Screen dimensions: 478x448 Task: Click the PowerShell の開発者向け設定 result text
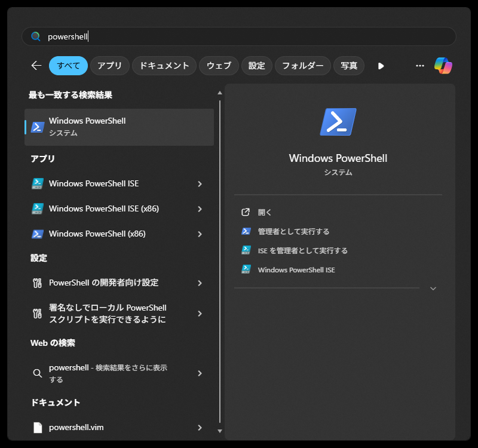pos(103,283)
